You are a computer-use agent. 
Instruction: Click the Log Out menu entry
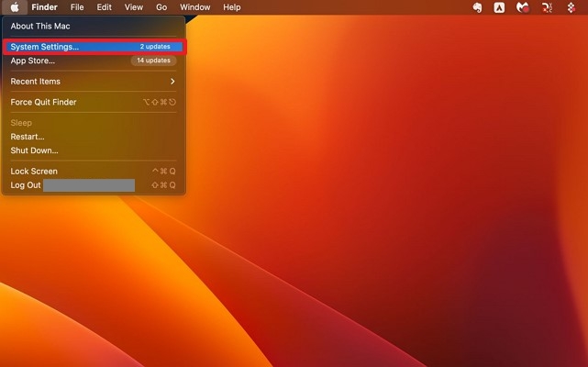26,185
